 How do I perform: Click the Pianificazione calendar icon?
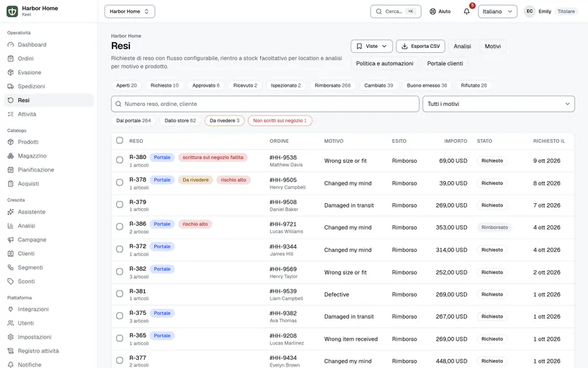click(10, 170)
